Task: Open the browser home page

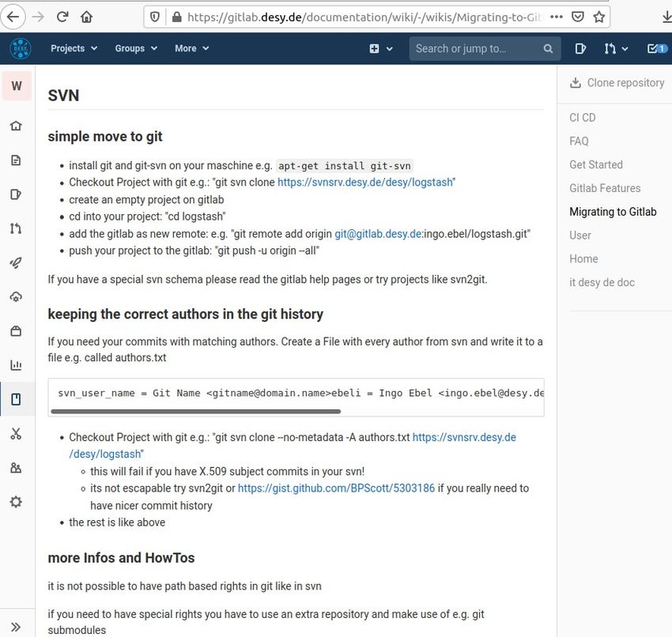Action: pyautogui.click(x=87, y=17)
